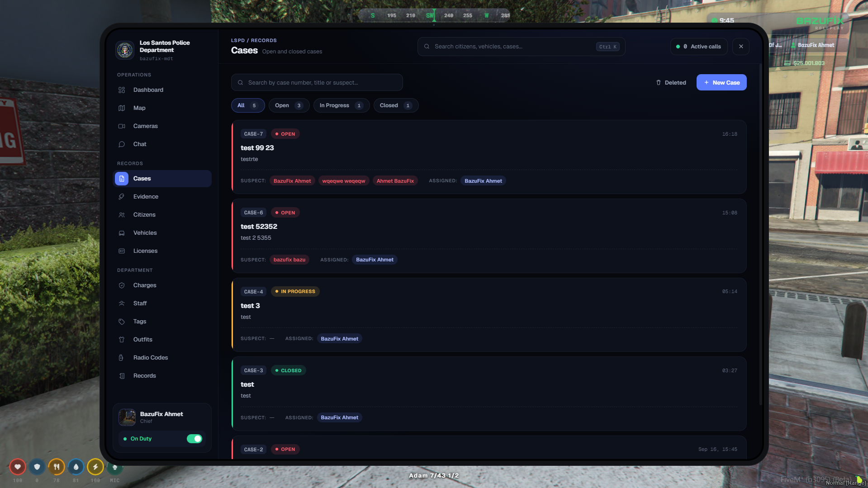Click the Chat bubble icon
Image resolution: width=868 pixels, height=488 pixels.
[122, 144]
